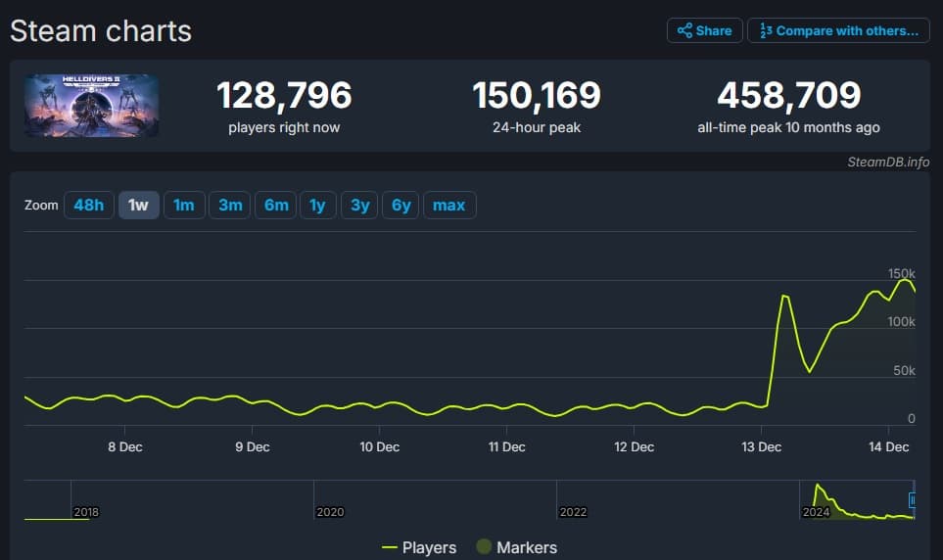Switch chart zoom to 1m
The image size is (943, 560).
(184, 206)
